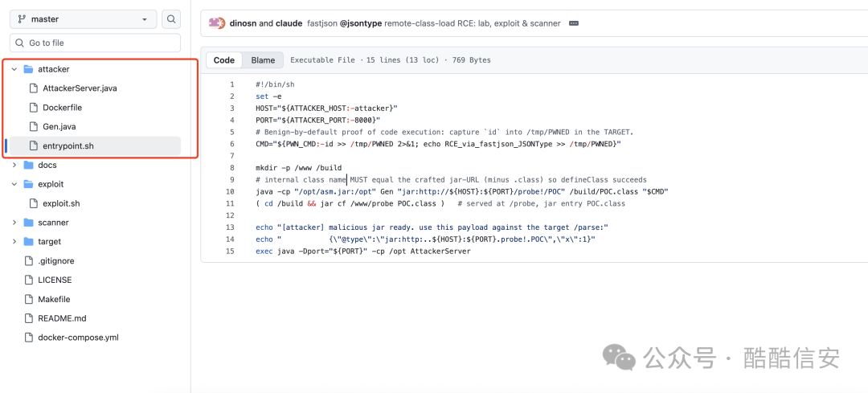Click line number 1 in code

pos(232,84)
